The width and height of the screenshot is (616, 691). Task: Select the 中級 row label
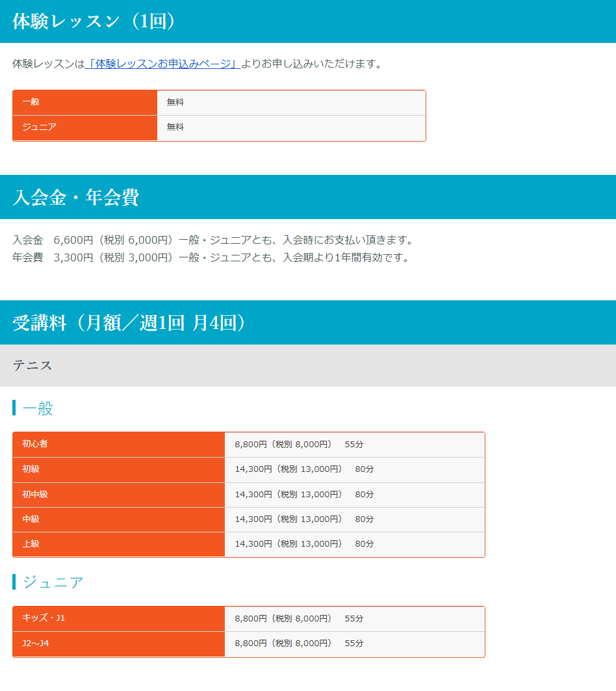[x=31, y=519]
